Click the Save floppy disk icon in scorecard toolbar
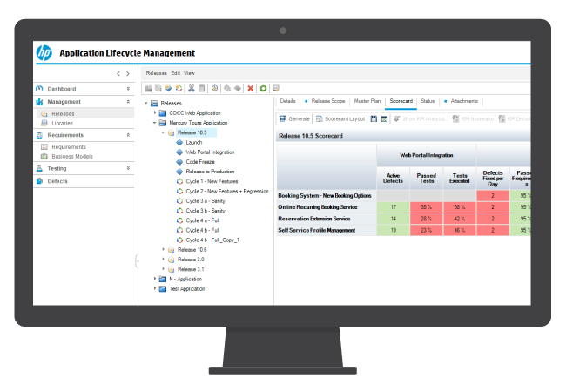 coord(374,118)
